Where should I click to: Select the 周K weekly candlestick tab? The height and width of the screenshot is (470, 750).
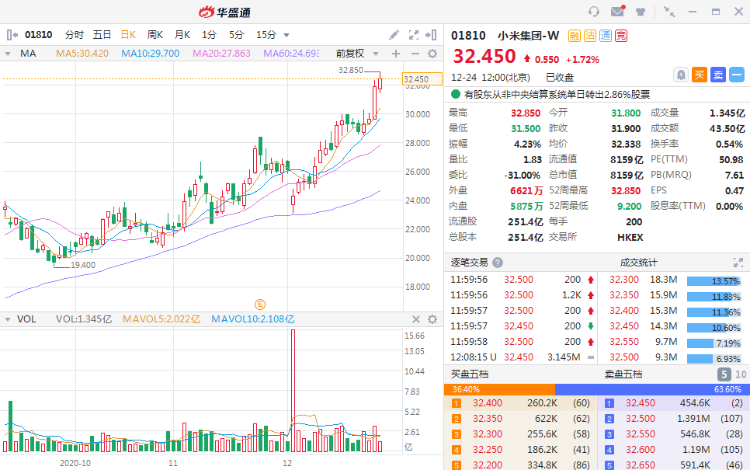point(155,35)
